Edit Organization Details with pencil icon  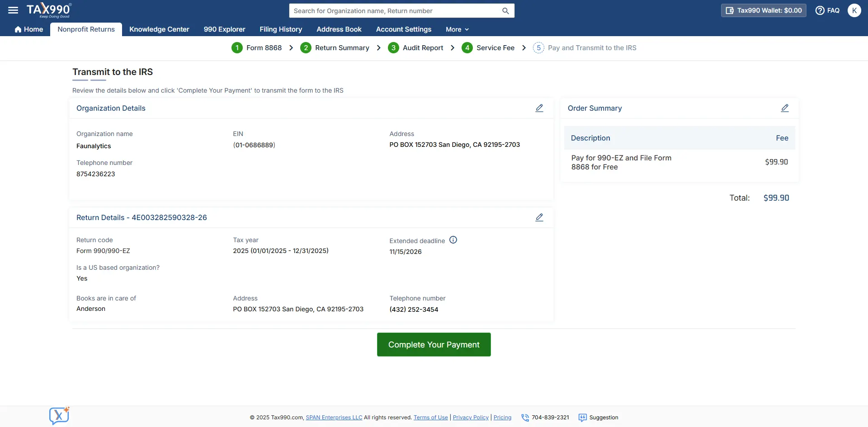pos(539,108)
